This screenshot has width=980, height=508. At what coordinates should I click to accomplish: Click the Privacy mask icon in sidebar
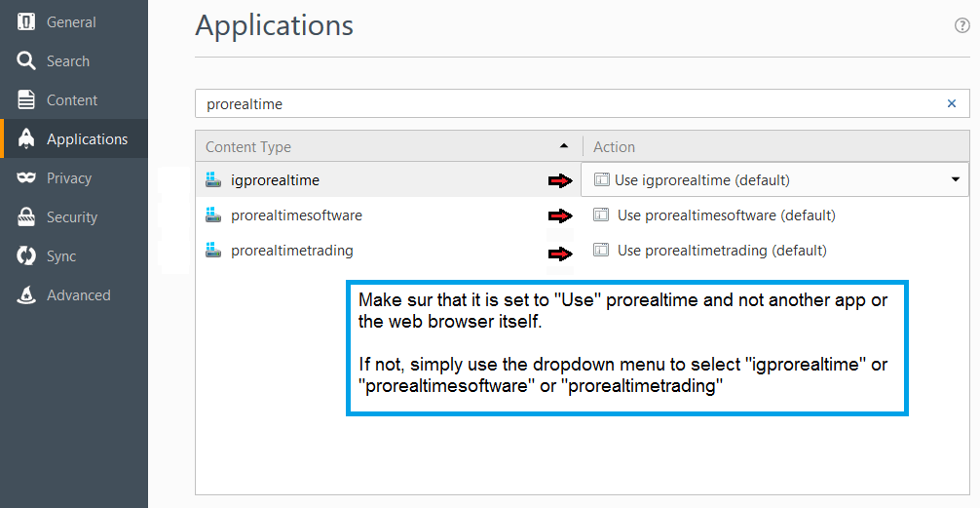pyautogui.click(x=26, y=178)
